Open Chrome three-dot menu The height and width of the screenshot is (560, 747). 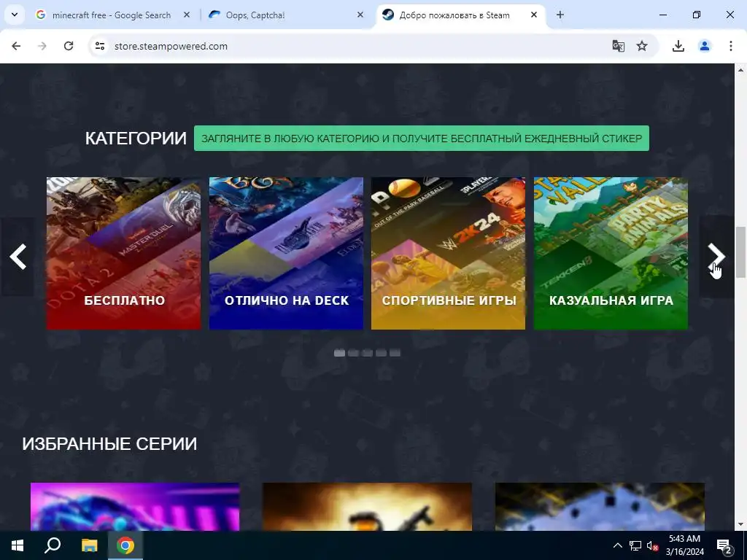click(731, 46)
